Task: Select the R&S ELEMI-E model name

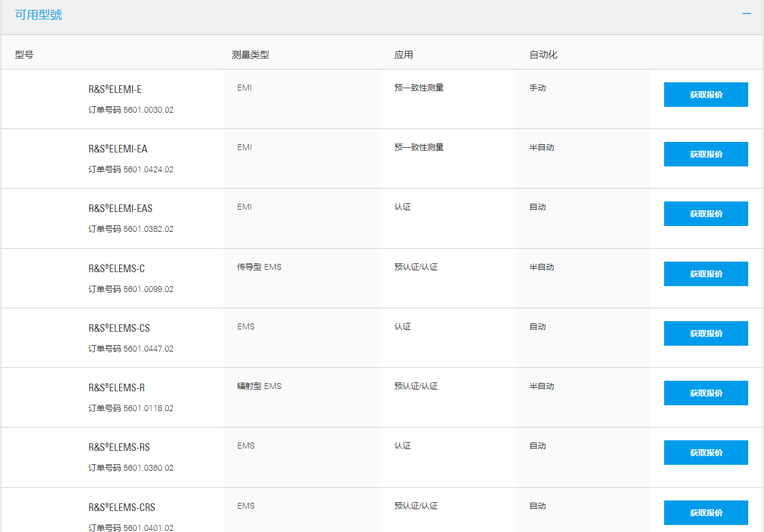Action: [115, 89]
